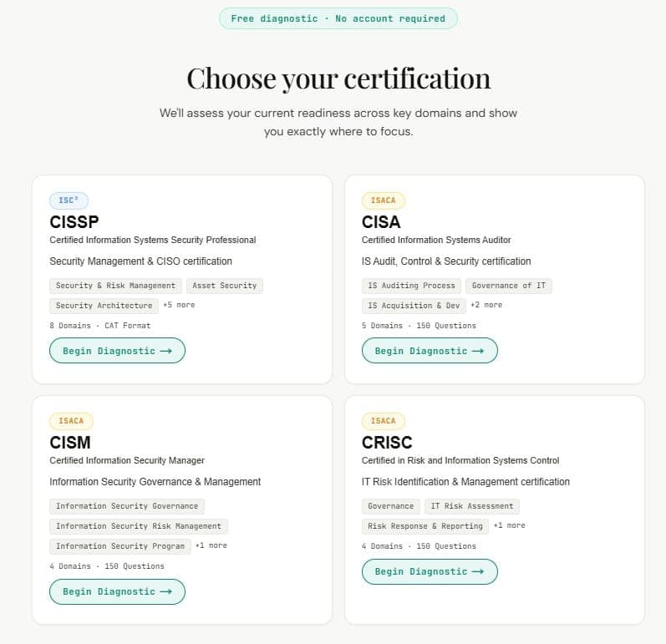Image resolution: width=666 pixels, height=644 pixels.
Task: Begin the CISA diagnostic
Action: (x=430, y=351)
